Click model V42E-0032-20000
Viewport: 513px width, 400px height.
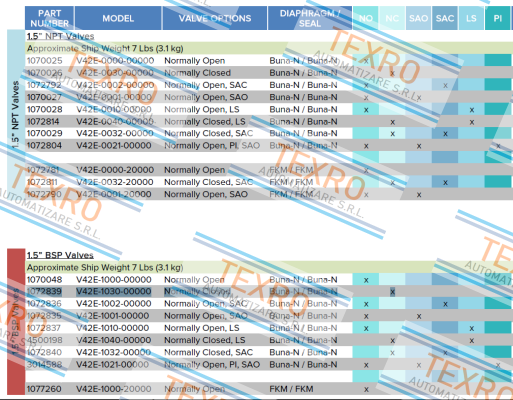point(115,182)
